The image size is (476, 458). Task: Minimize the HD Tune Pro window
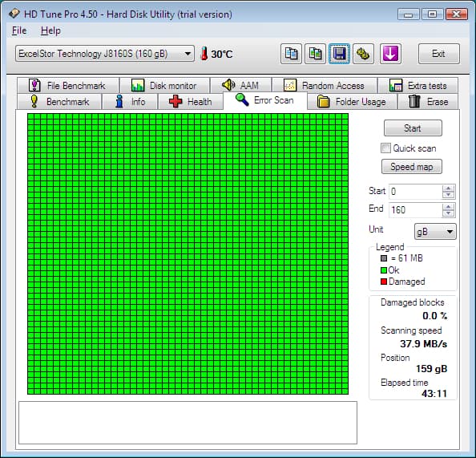409,14
